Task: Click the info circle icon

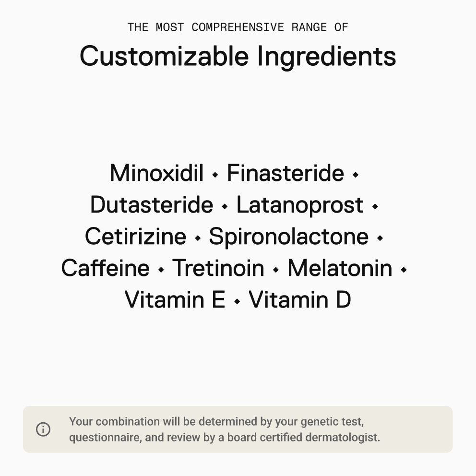Action: pyautogui.click(x=43, y=429)
